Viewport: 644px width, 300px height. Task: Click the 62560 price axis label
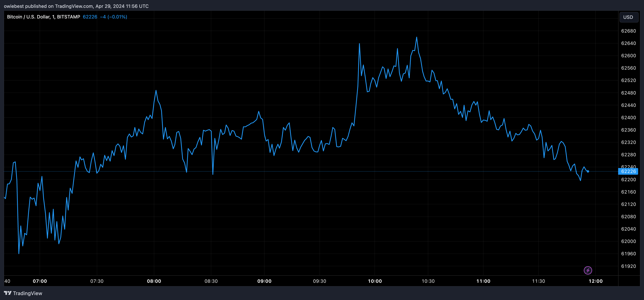[629, 68]
